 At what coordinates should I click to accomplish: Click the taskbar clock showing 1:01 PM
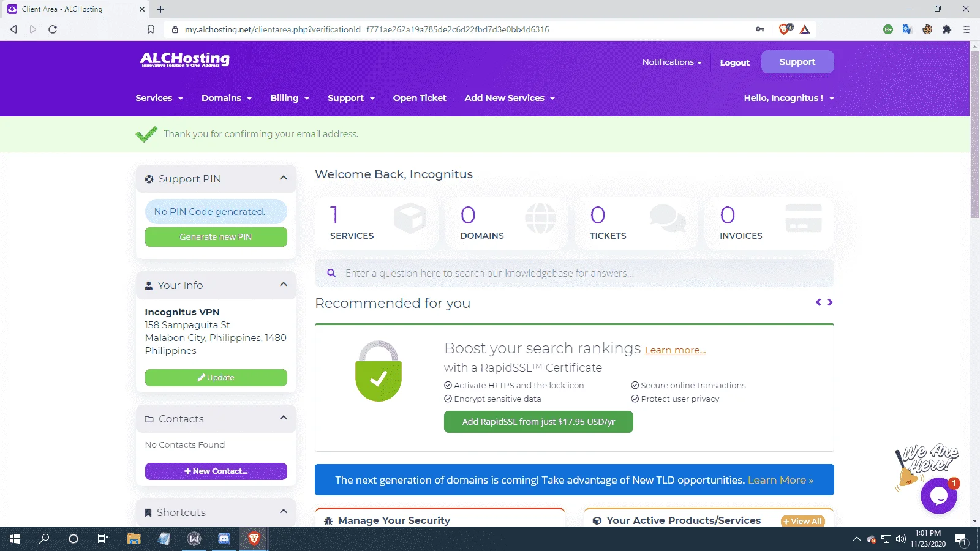pyautogui.click(x=927, y=539)
